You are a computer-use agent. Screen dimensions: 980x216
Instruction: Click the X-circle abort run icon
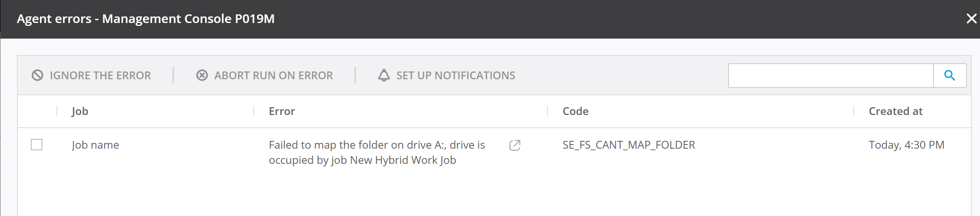pyautogui.click(x=202, y=75)
